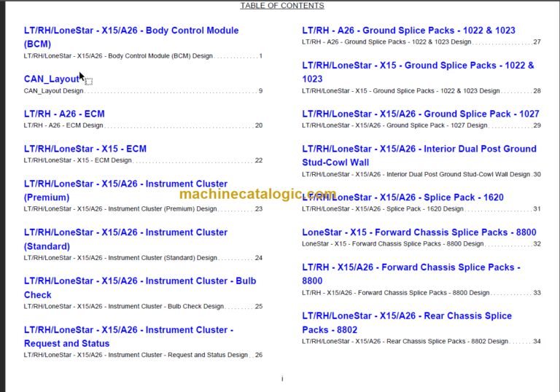560x392 pixels.
Task: Open Rear Chassis Splice Packs - 8802 heading
Action: point(407,323)
